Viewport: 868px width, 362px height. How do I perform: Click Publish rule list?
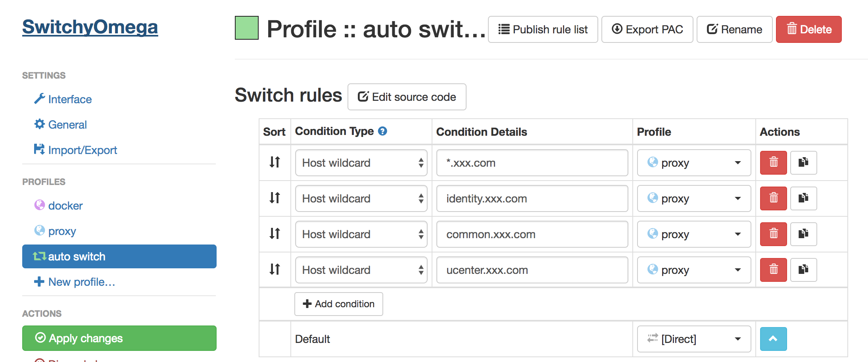[x=543, y=29]
